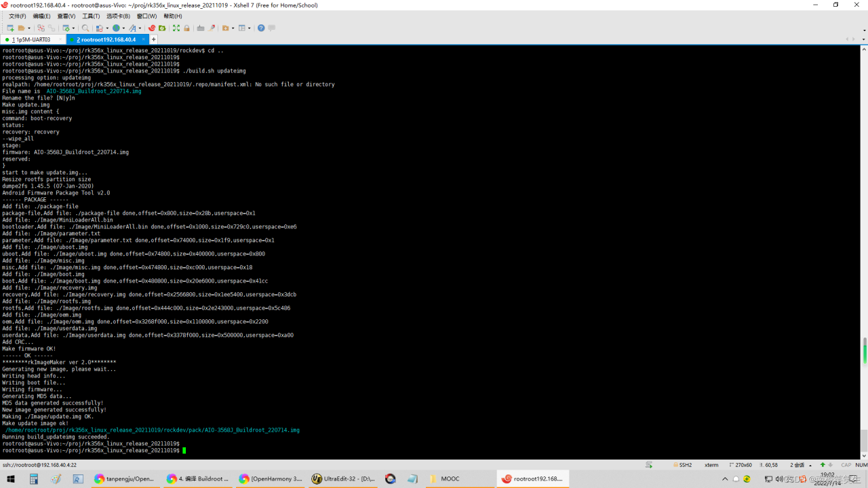Click the highlight pen toolbar icon

coord(212,28)
